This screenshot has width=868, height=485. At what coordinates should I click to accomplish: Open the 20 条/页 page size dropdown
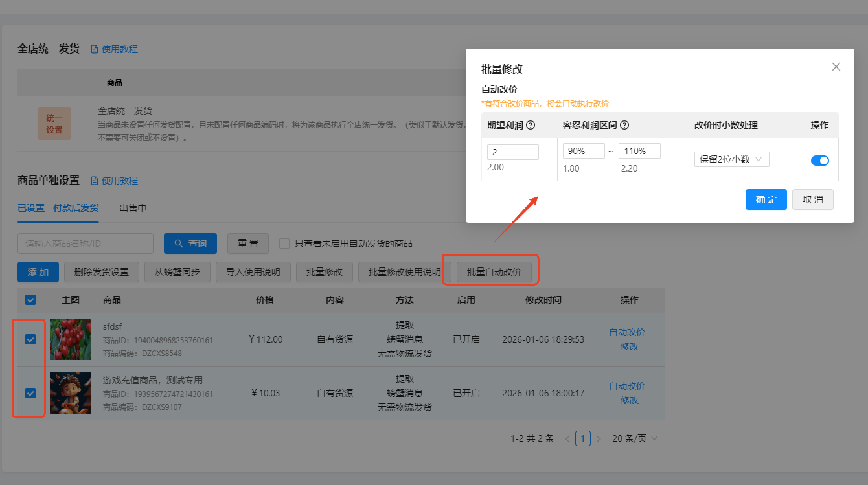pyautogui.click(x=636, y=438)
